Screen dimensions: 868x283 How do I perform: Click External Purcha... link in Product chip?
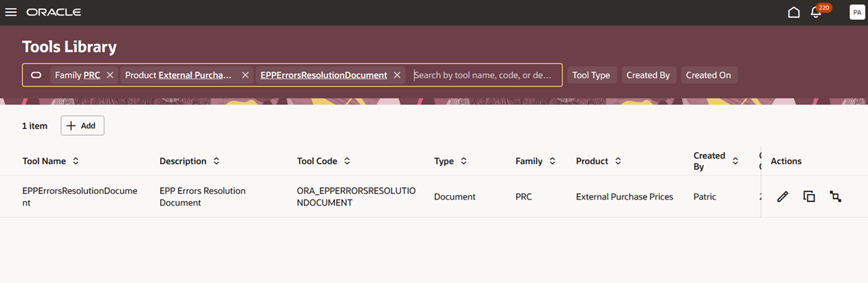(195, 75)
